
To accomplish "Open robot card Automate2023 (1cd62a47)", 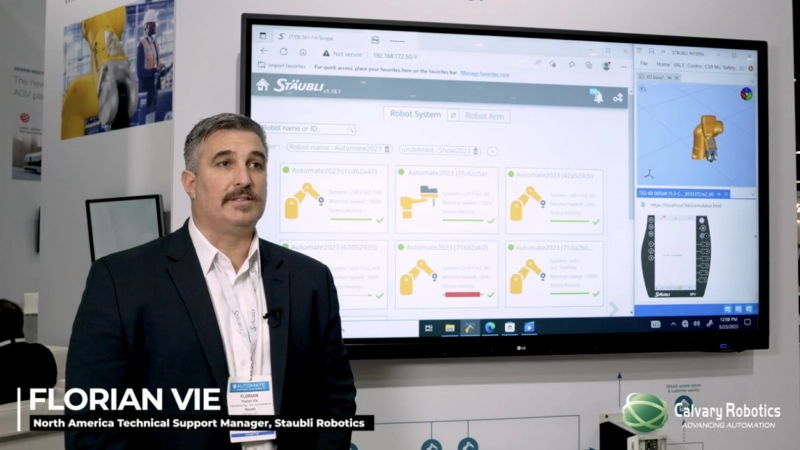I will click(334, 198).
